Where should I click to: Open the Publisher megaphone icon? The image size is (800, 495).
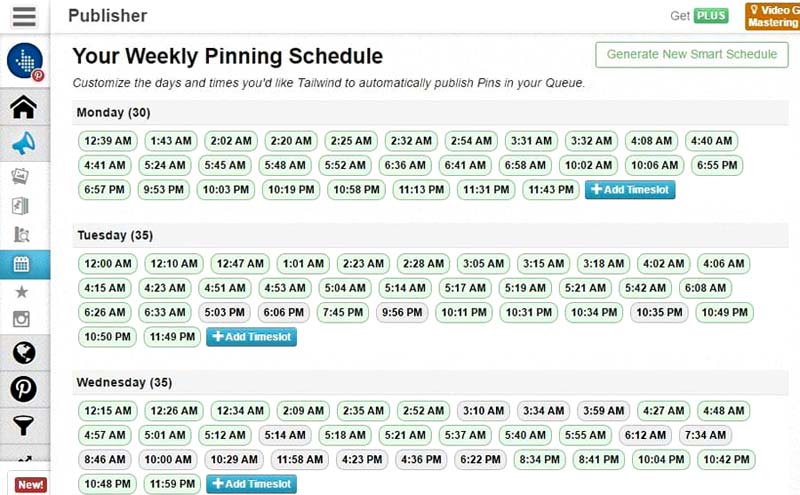pos(24,143)
